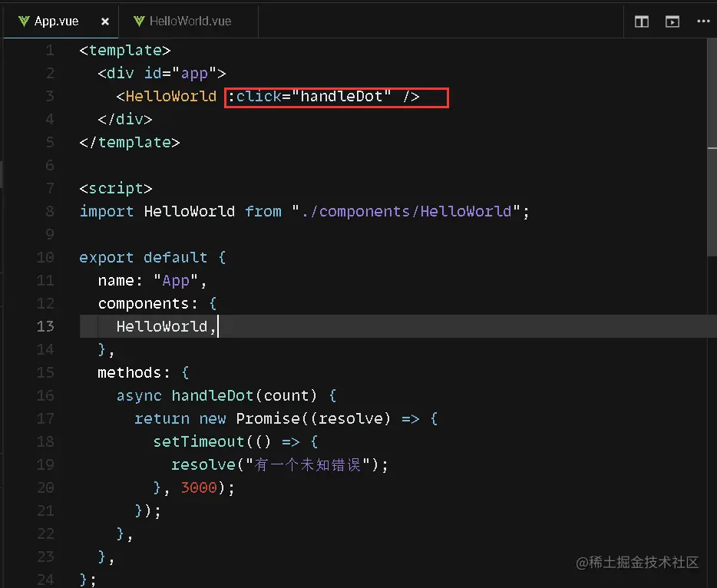Click the setTimeout call
The width and height of the screenshot is (717, 588).
199,441
